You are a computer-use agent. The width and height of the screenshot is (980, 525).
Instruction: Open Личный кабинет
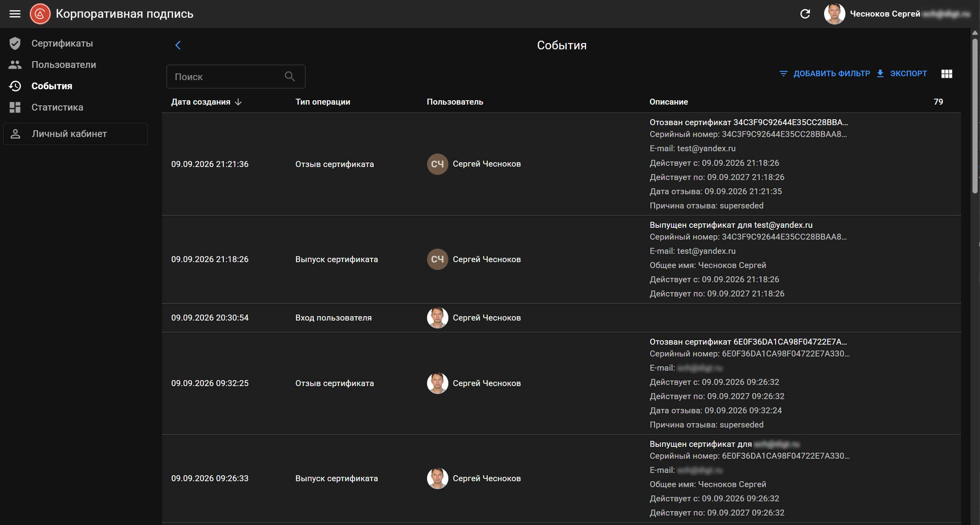pyautogui.click(x=75, y=134)
